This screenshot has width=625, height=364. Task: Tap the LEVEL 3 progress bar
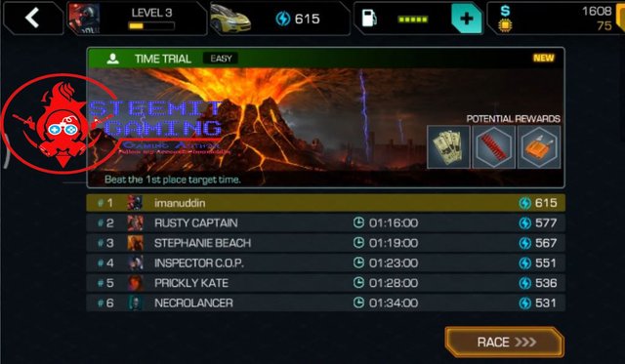[151, 26]
